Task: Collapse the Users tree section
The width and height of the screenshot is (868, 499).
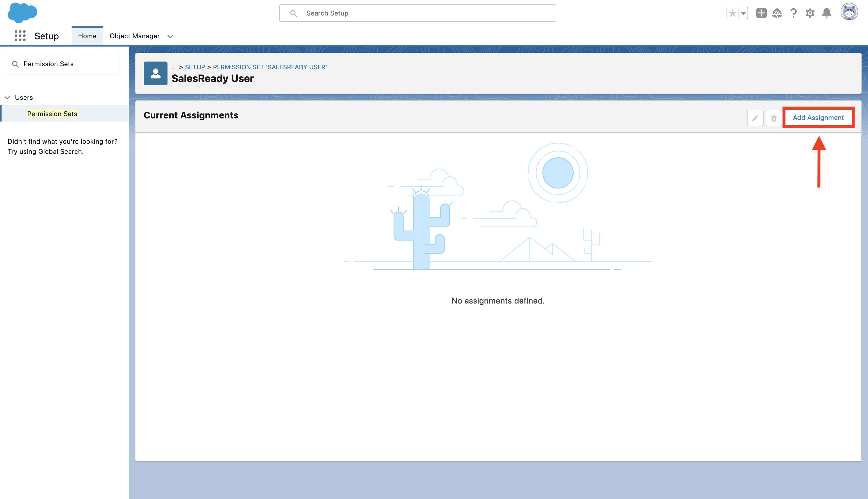Action: (7, 97)
